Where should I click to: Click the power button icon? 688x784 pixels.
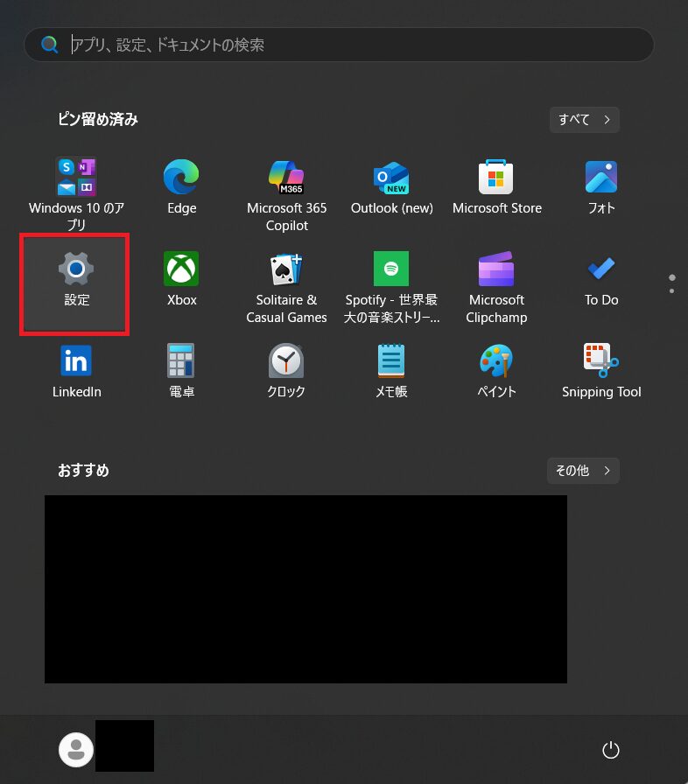(610, 750)
